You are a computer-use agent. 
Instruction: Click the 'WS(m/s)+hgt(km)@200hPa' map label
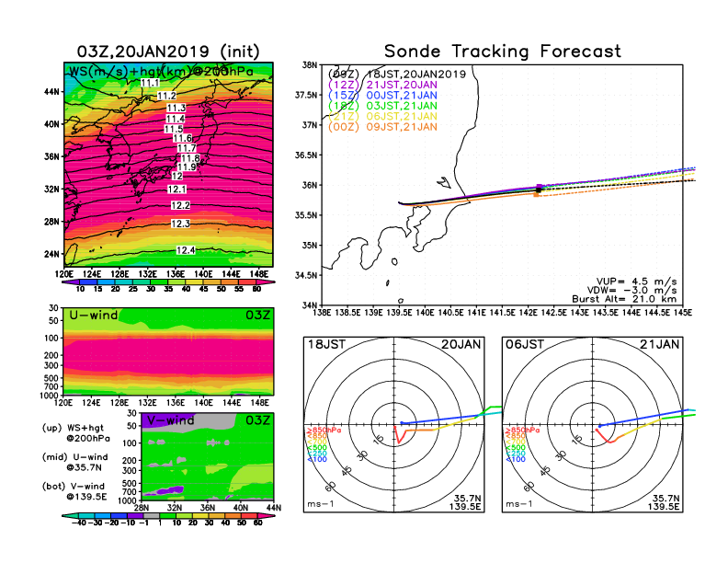[x=161, y=72]
